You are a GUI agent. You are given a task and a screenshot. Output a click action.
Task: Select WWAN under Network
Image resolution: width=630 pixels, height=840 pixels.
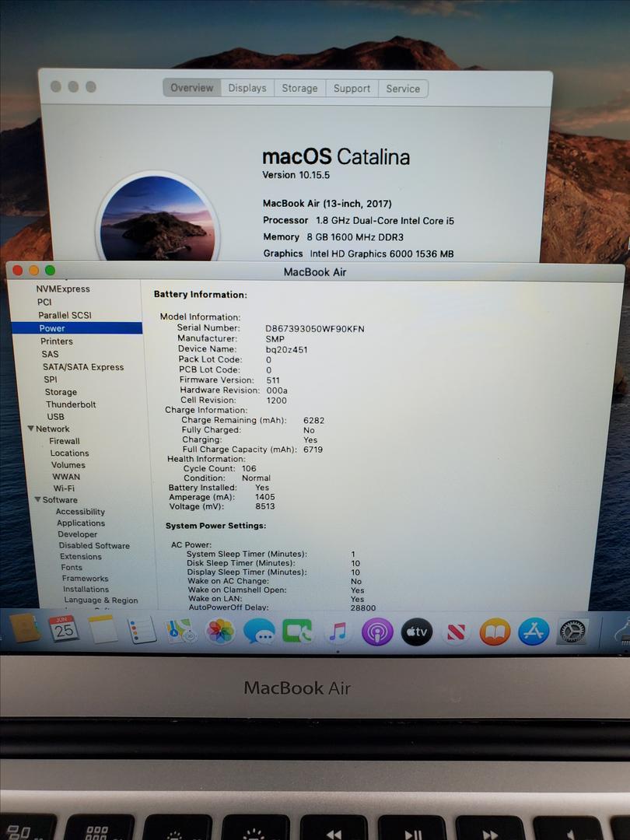pos(66,477)
